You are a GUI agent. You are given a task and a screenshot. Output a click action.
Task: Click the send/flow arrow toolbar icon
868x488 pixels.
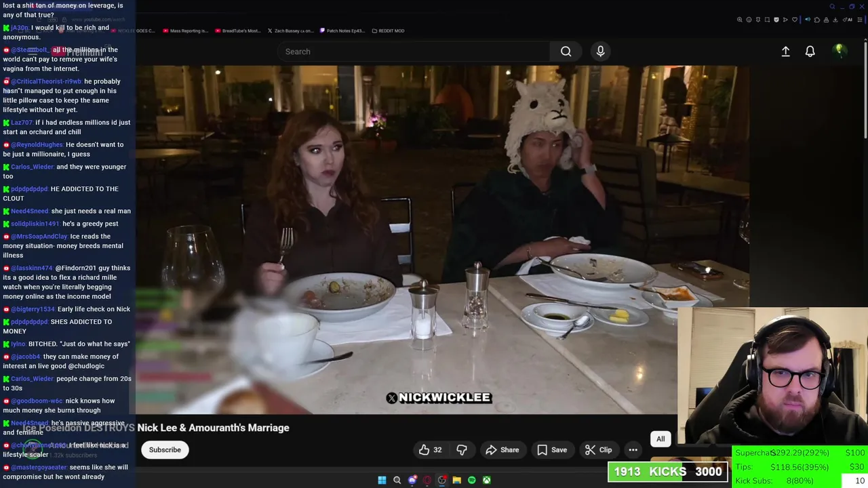point(785,20)
